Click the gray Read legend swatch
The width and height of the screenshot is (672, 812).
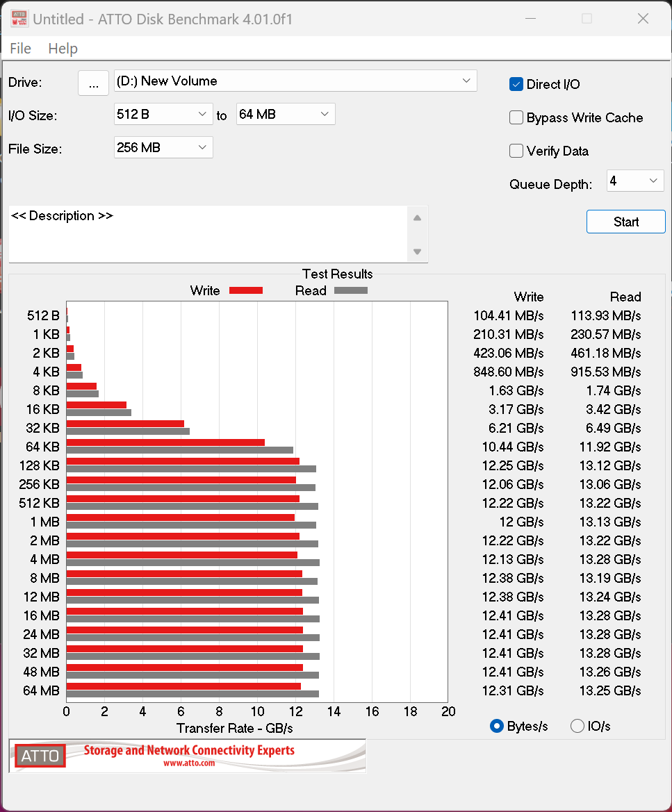pos(350,291)
